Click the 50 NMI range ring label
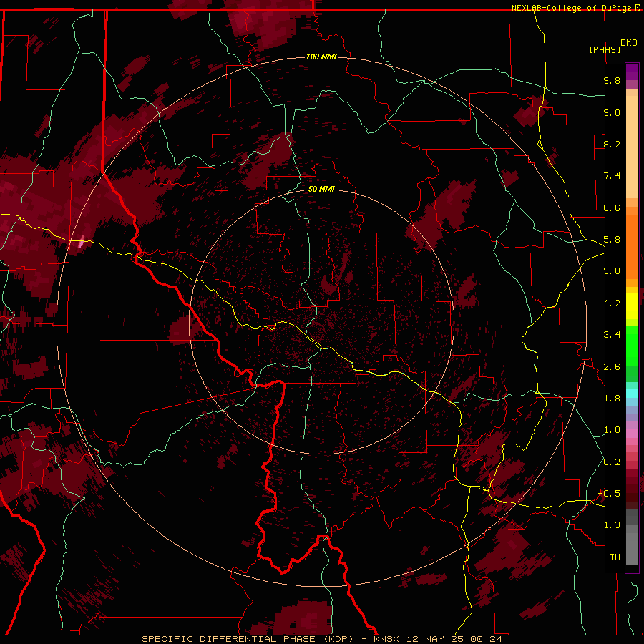644x644 pixels. pos(321,189)
